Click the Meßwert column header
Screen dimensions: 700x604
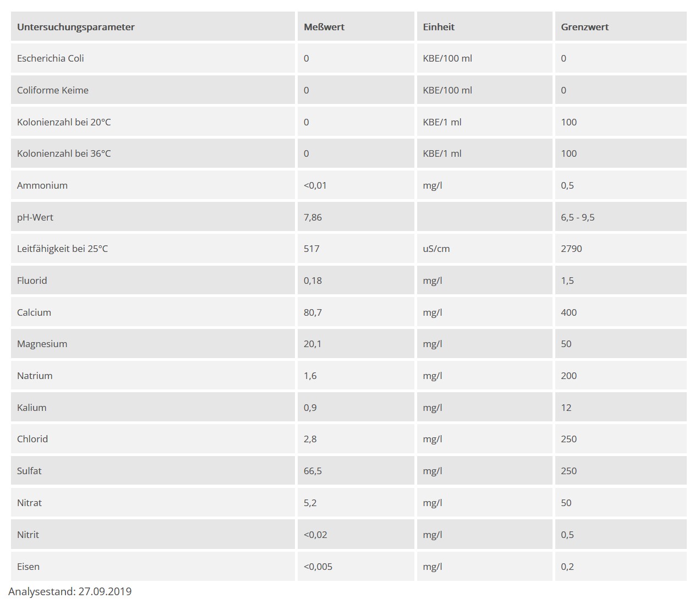(324, 27)
